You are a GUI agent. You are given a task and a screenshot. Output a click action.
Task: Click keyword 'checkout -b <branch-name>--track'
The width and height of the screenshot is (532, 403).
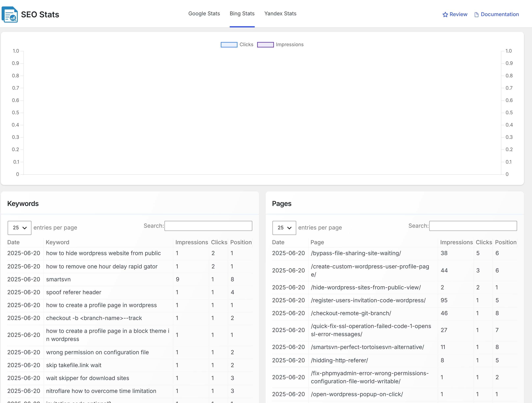point(94,318)
